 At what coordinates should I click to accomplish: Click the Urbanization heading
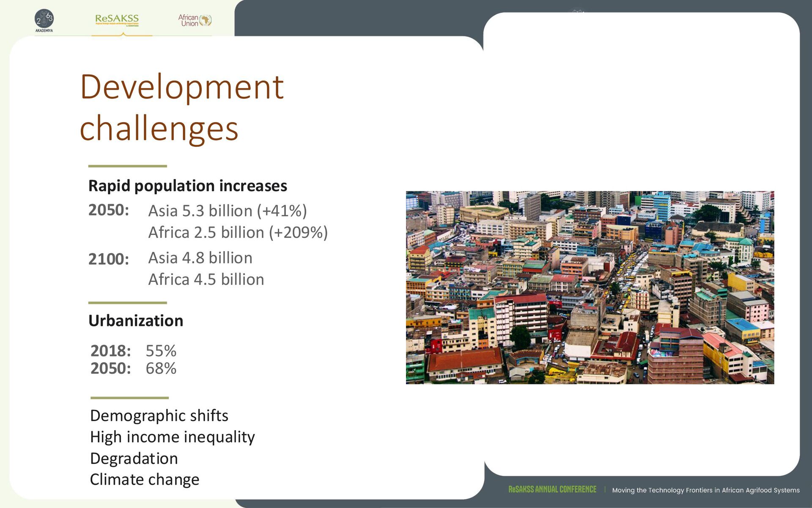[136, 321]
